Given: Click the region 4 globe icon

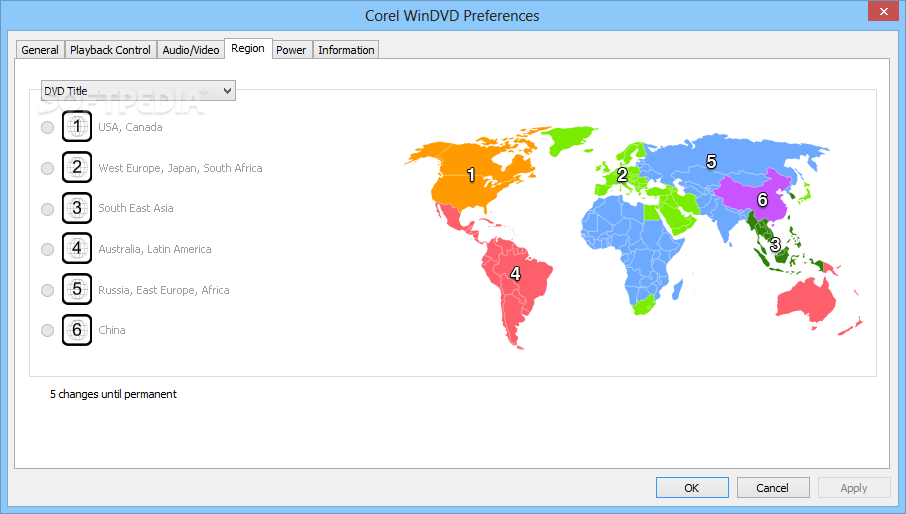Looking at the screenshot, I should tap(77, 248).
